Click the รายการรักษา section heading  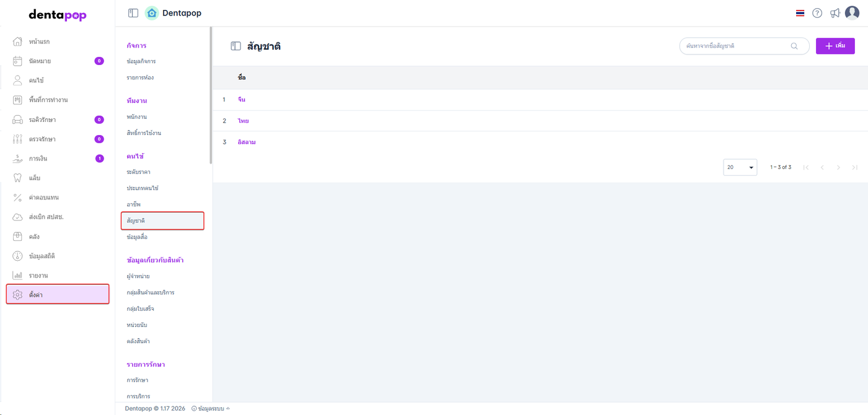(x=146, y=364)
